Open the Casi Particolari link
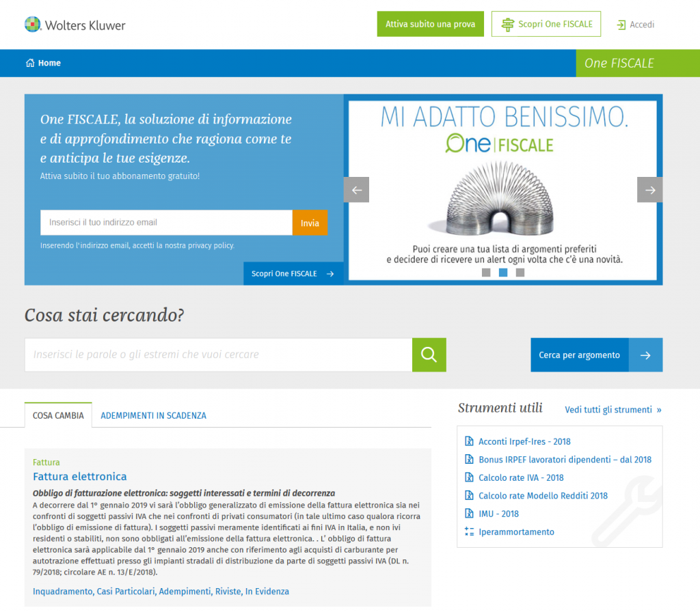Image resolution: width=700 pixels, height=612 pixels. pos(126,591)
